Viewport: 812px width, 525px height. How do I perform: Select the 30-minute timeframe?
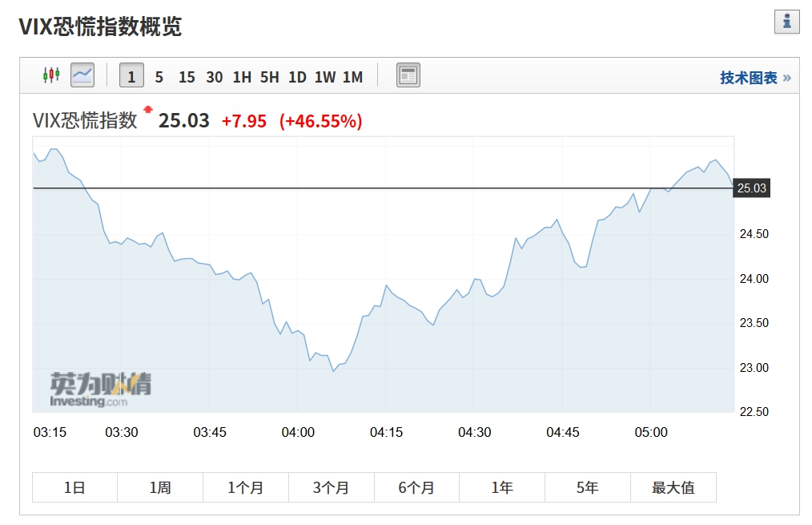tap(214, 76)
